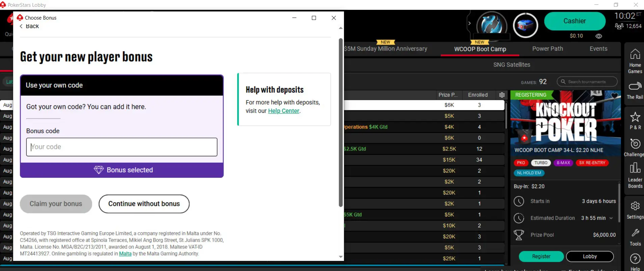Favorite the tournament with the heart icon
Screen dimensions: 644x271
click(x=615, y=96)
